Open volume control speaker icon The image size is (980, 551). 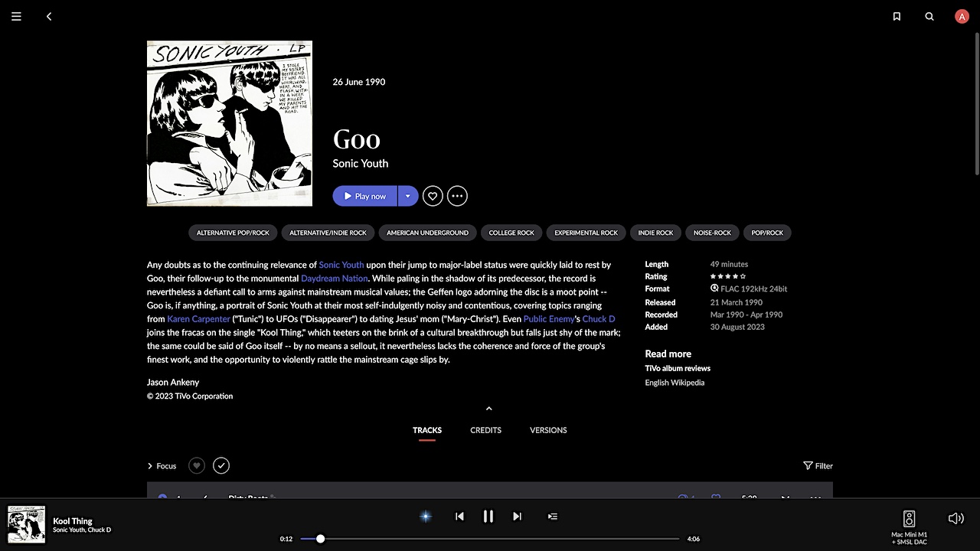click(x=955, y=518)
